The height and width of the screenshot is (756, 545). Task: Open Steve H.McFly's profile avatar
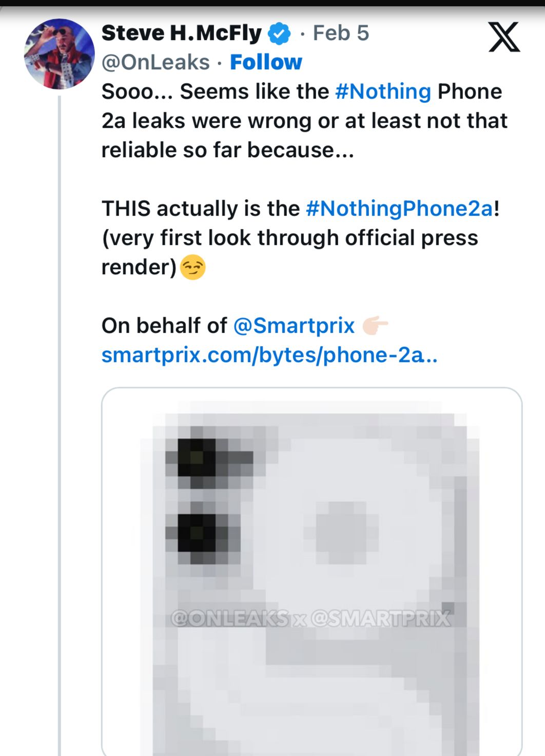(x=59, y=54)
